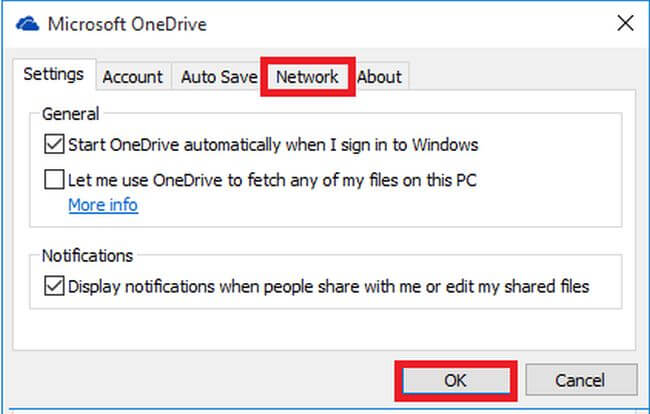650x414 pixels.
Task: Confirm settings with the OK button
Action: click(455, 380)
